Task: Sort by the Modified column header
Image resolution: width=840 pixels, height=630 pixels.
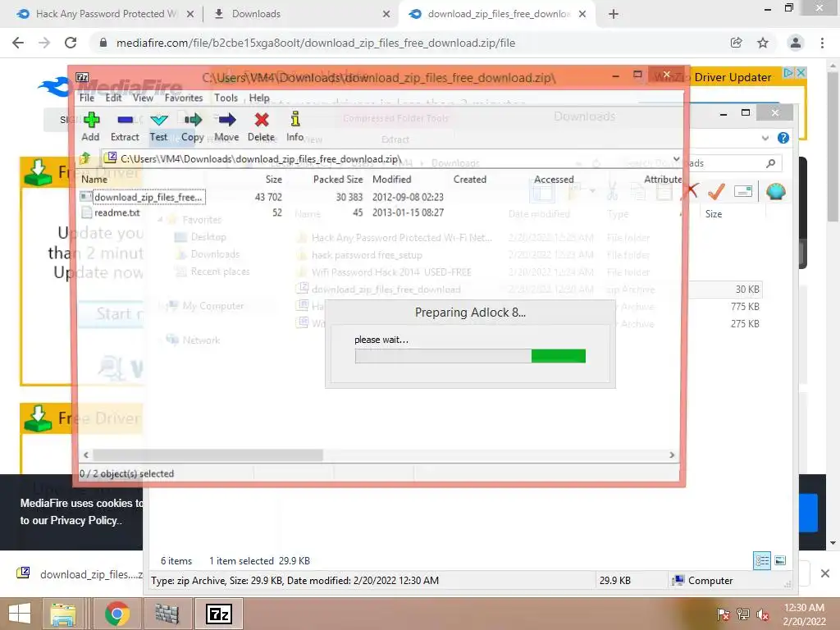Action: 391,179
